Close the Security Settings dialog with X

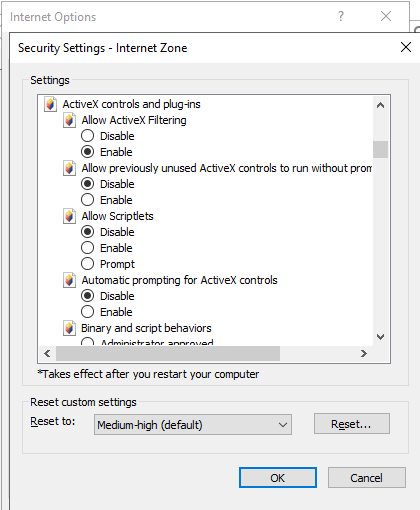[406, 47]
